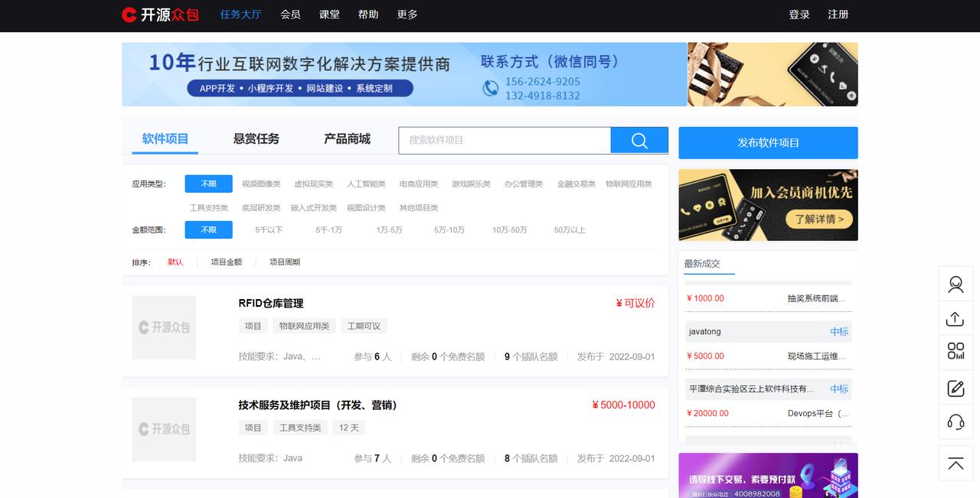The image size is (980, 498).
Task: Click the user profile sidebar icon
Action: pos(955,283)
